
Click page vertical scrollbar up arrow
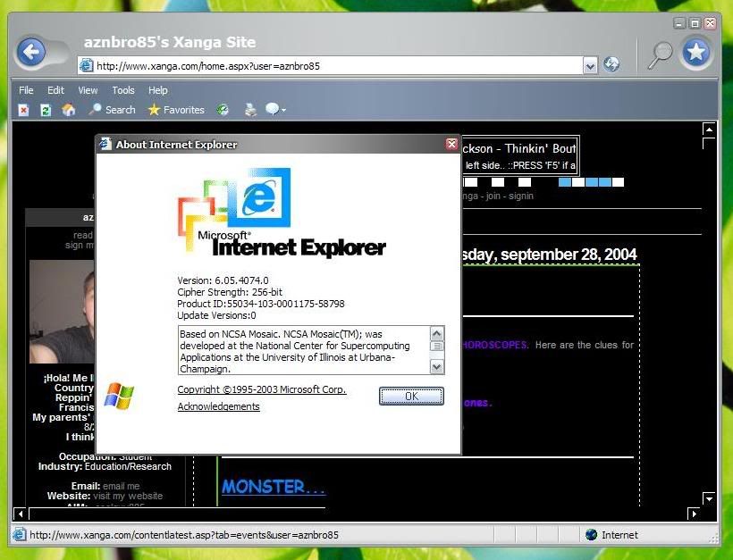[x=709, y=130]
